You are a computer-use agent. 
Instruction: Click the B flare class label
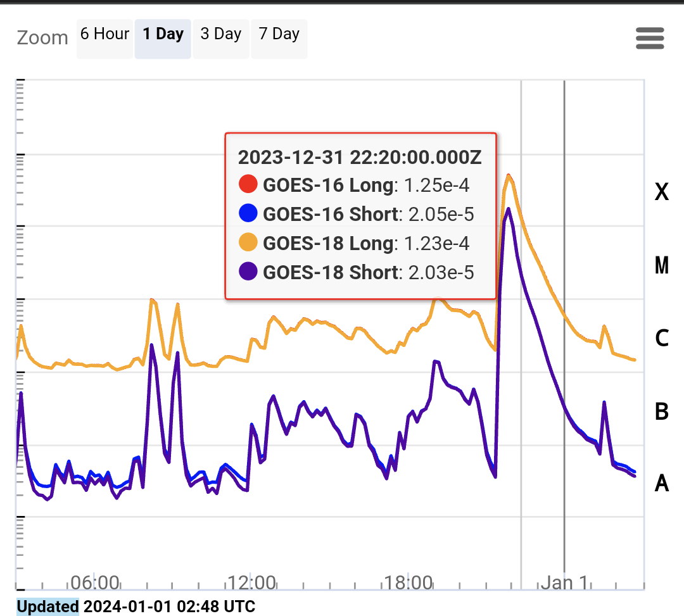pos(661,412)
